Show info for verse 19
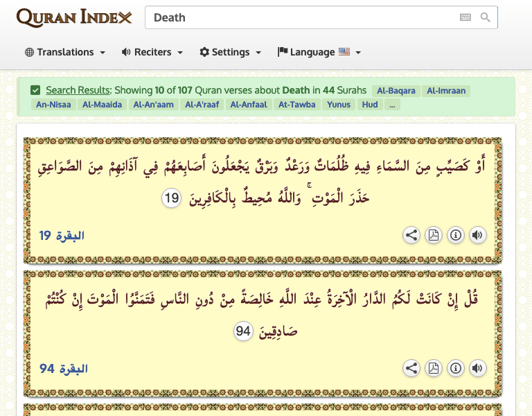This screenshot has height=416, width=532. [456, 235]
